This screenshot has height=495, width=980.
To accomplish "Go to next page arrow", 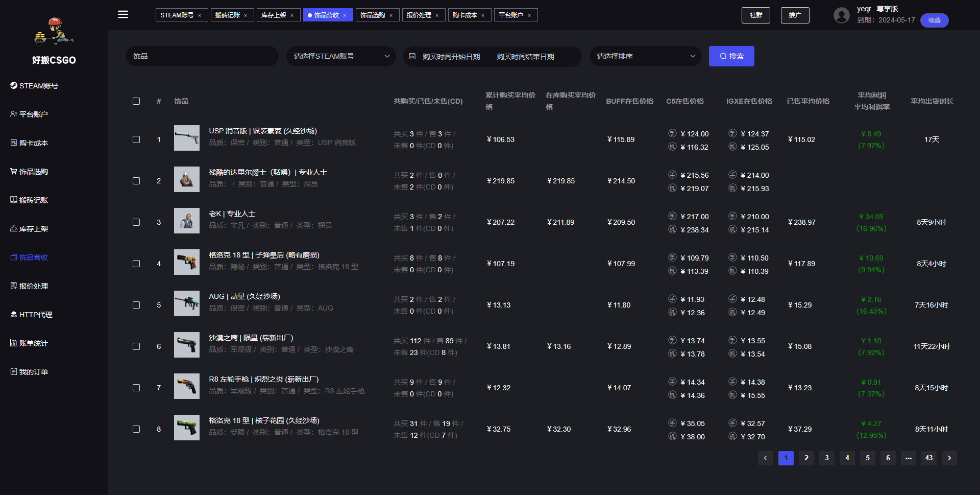I will tap(949, 458).
